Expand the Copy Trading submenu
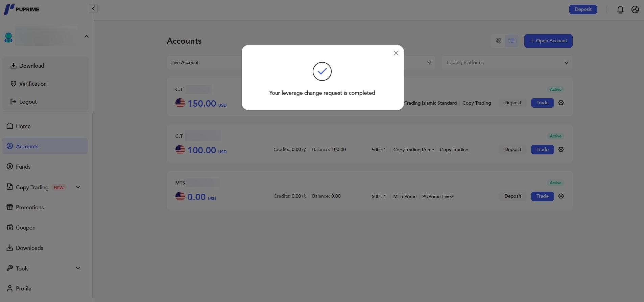 point(78,187)
